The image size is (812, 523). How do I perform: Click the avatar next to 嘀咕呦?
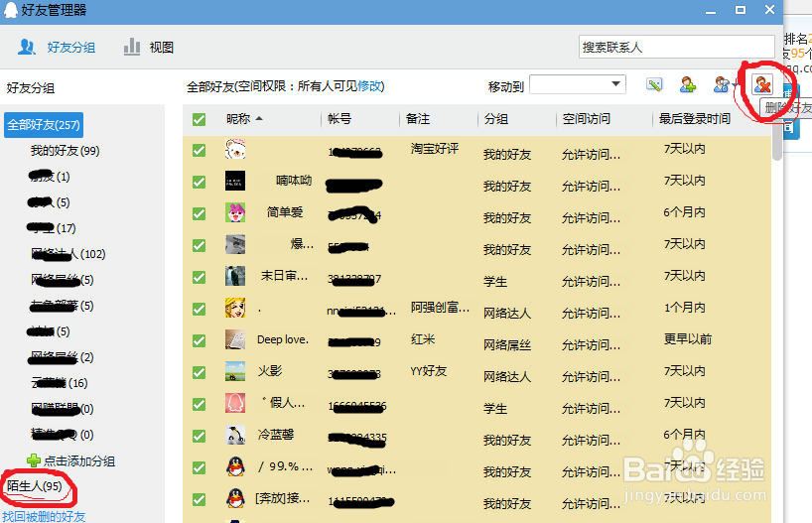tap(235, 182)
